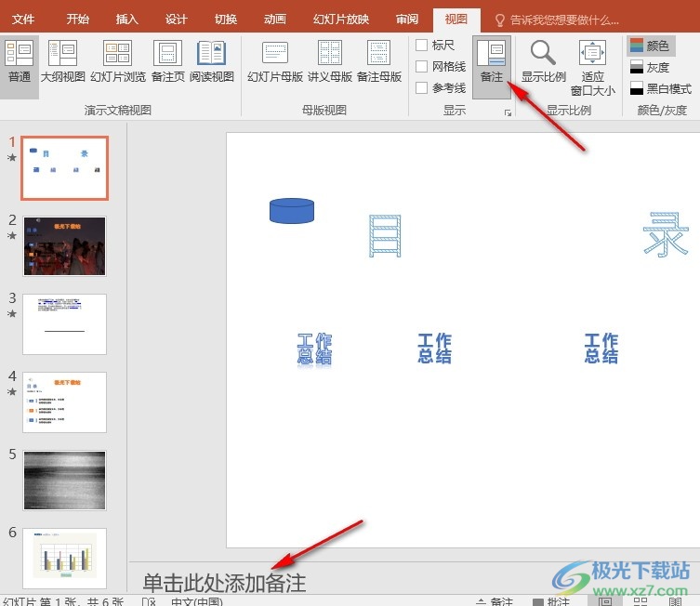This screenshot has width=700, height=606.
Task: Expand Show group dialog launcher
Action: click(x=508, y=112)
